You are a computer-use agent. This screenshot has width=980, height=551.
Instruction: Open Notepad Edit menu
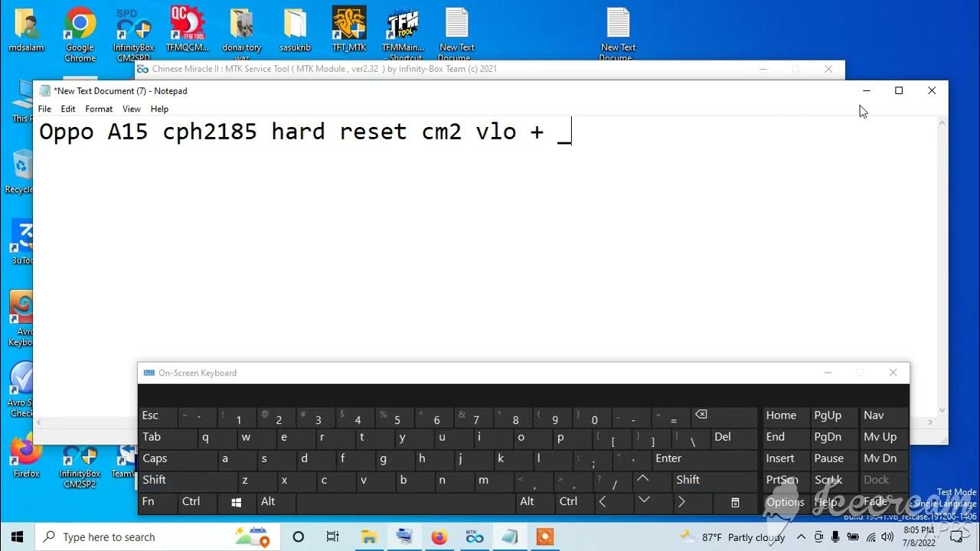(x=68, y=109)
